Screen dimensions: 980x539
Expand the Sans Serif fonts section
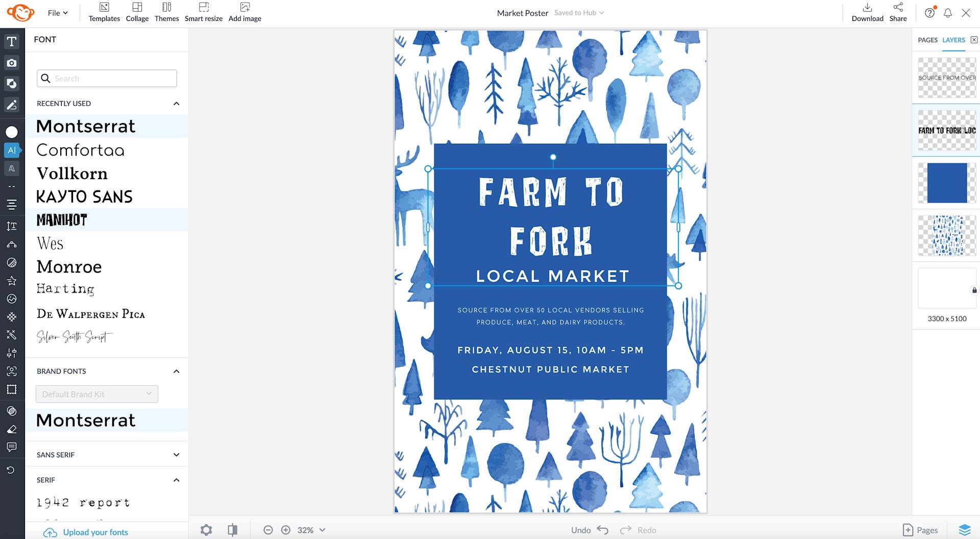pyautogui.click(x=176, y=454)
